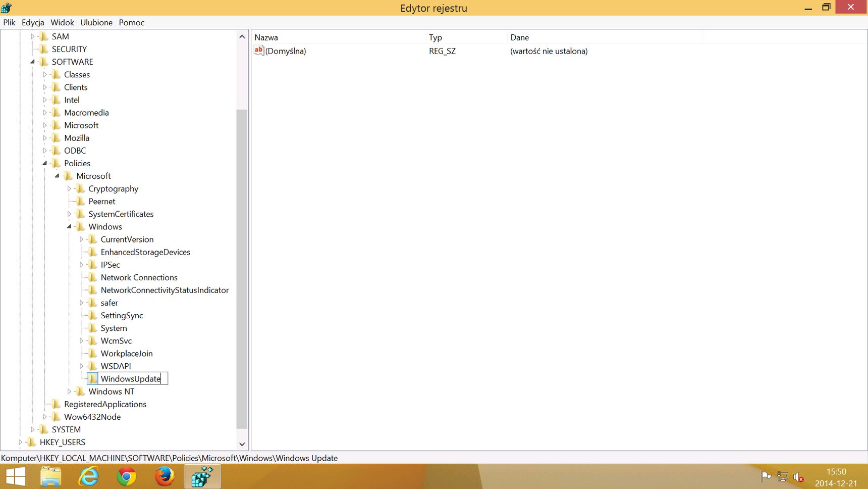Expand the Macromedia key
The image size is (868, 489).
tap(44, 112)
